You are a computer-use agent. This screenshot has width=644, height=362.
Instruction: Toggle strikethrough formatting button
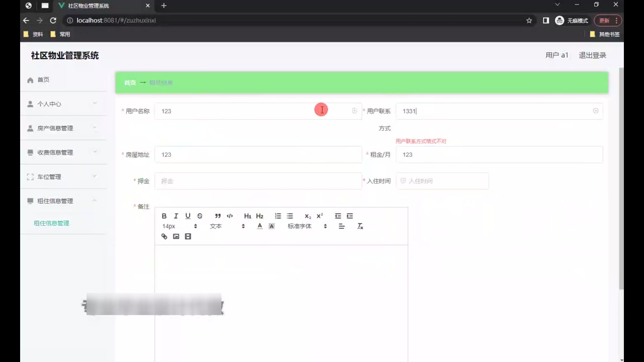(x=200, y=216)
